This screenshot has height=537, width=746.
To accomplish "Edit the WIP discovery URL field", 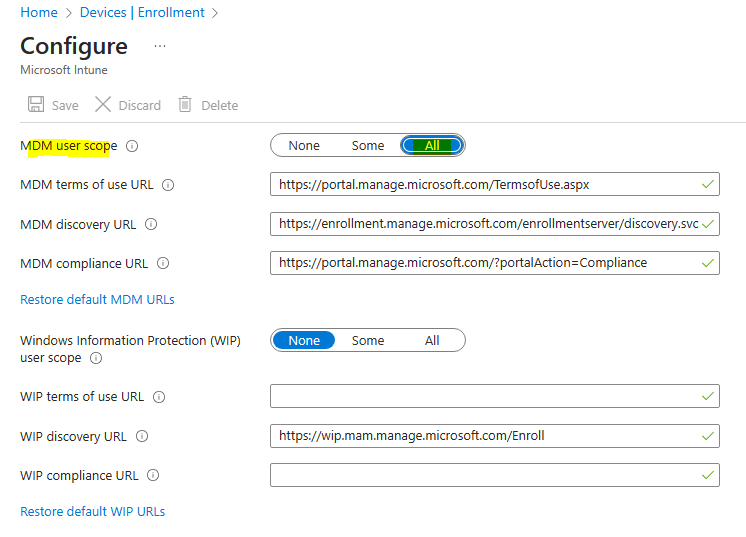I will pos(495,436).
